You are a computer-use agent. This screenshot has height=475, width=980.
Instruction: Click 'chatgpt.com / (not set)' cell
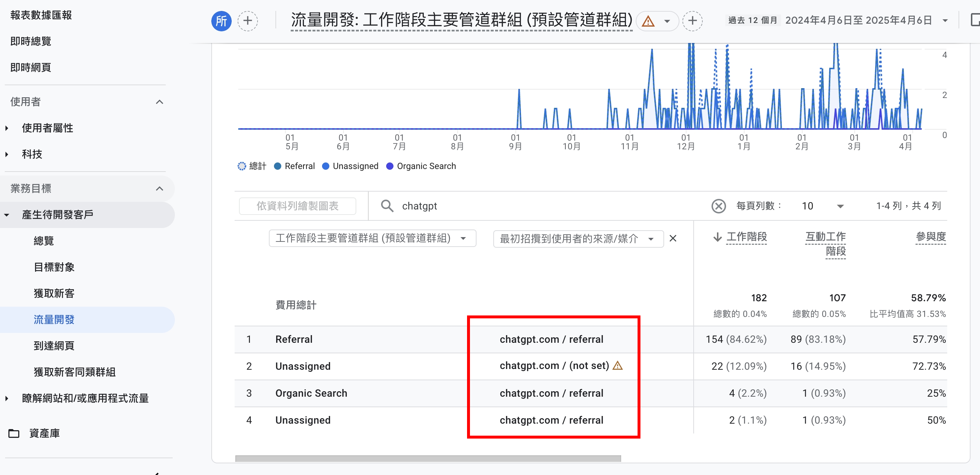point(554,365)
